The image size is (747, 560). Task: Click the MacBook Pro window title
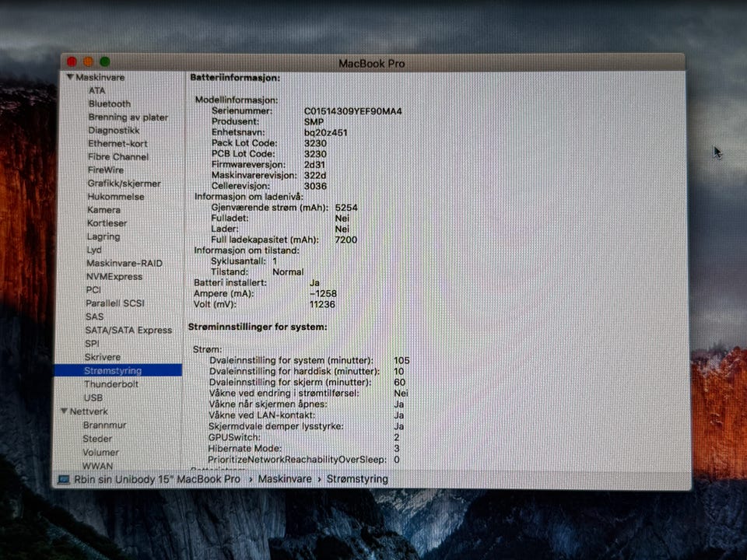click(372, 63)
